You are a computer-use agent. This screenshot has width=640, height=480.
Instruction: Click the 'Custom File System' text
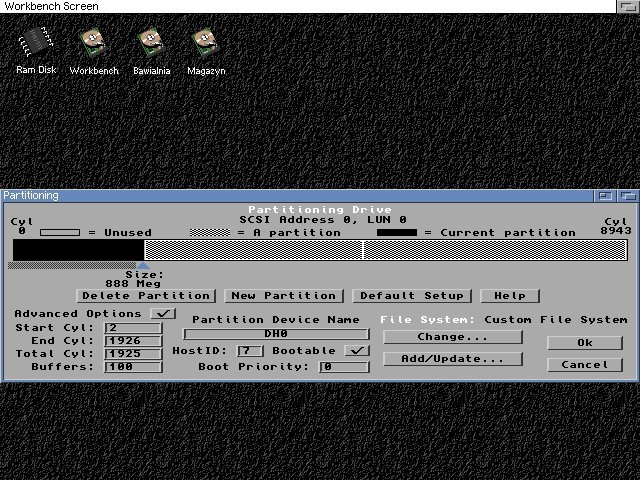(556, 320)
